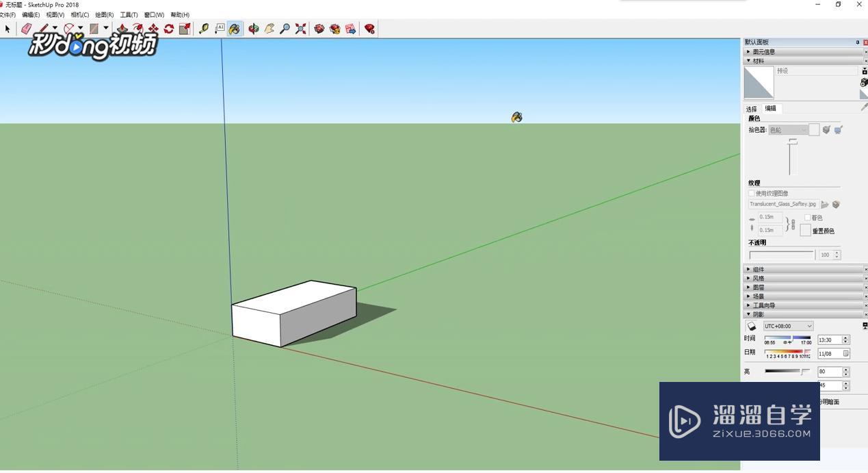Click the 亮 light slider
The height and width of the screenshot is (473, 868).
pos(787,372)
